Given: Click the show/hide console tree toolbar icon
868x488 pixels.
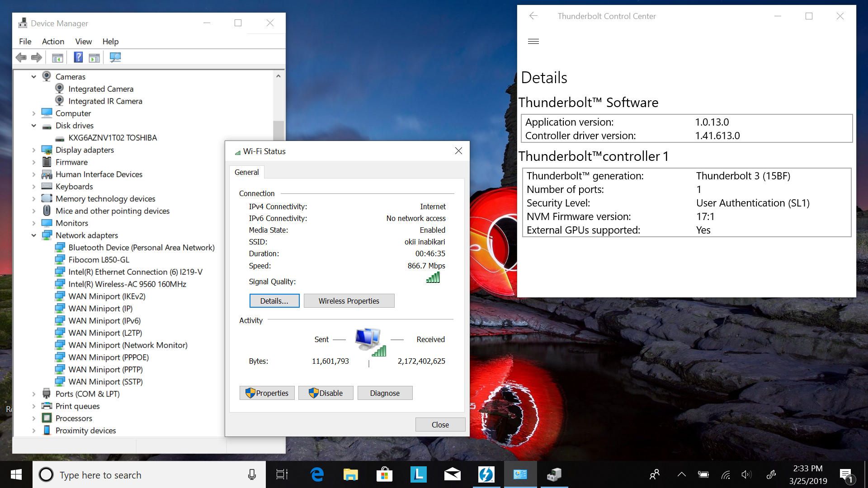Looking at the screenshot, I should click(57, 57).
